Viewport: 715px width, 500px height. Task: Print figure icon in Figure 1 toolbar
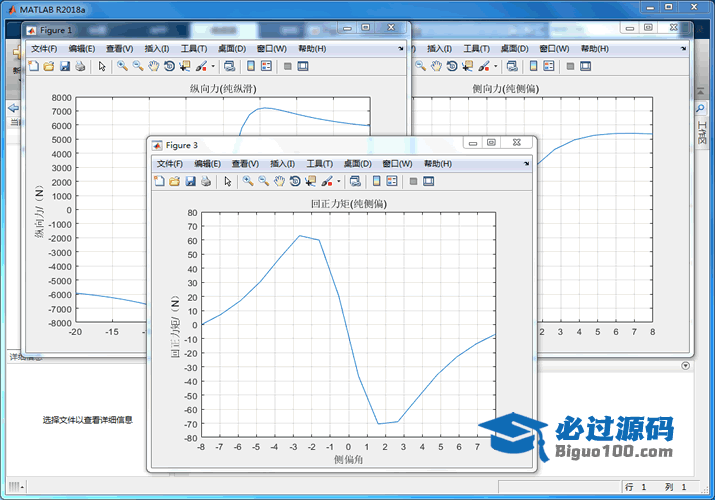[80, 66]
